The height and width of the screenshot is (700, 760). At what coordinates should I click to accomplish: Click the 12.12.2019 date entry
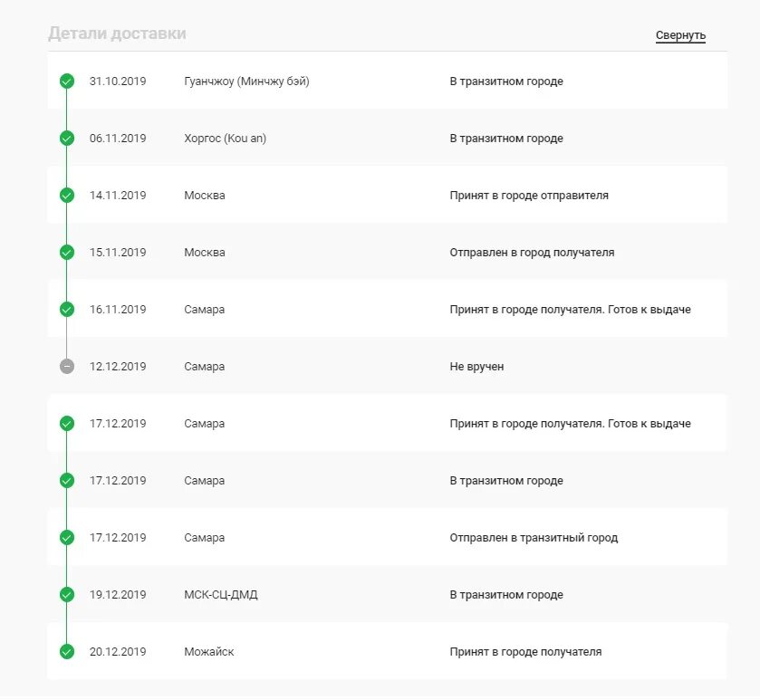point(118,367)
